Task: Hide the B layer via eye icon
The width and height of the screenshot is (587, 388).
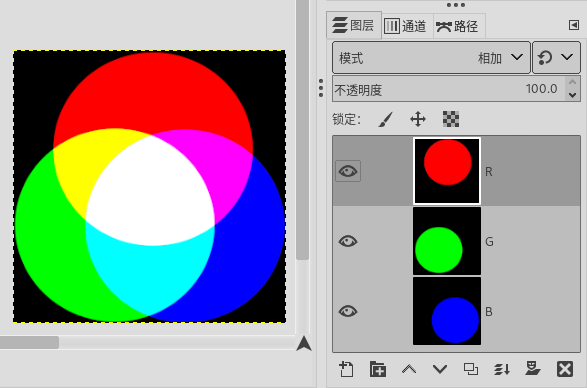Action: point(348,311)
